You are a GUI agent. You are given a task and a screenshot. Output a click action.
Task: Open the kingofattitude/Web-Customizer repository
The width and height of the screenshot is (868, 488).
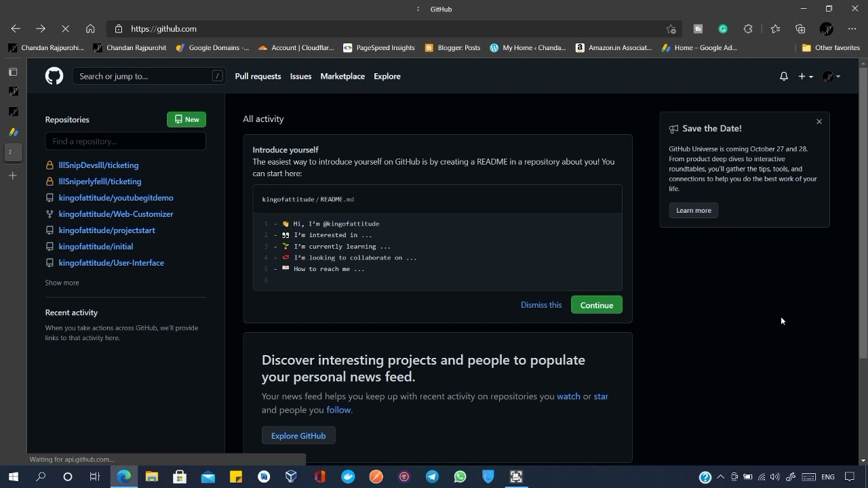[116, 214]
